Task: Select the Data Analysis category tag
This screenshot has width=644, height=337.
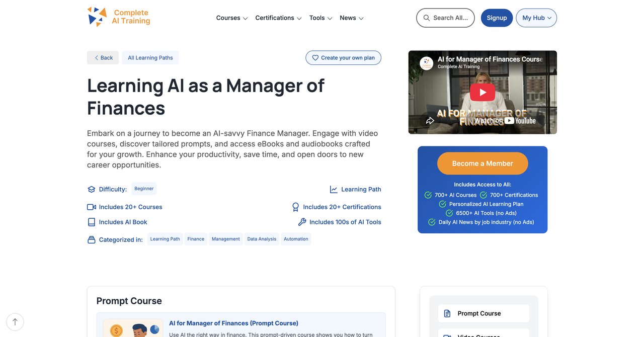Action: coord(262,239)
